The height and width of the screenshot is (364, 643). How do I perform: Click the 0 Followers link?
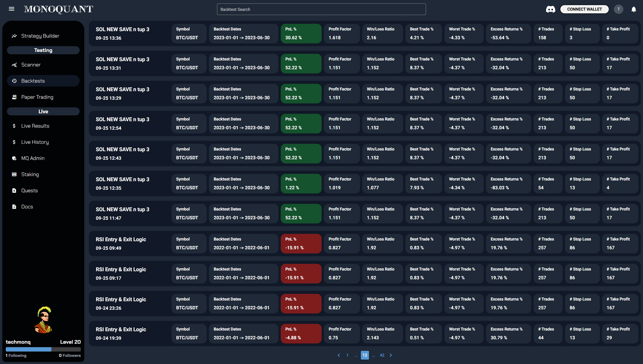coord(70,355)
